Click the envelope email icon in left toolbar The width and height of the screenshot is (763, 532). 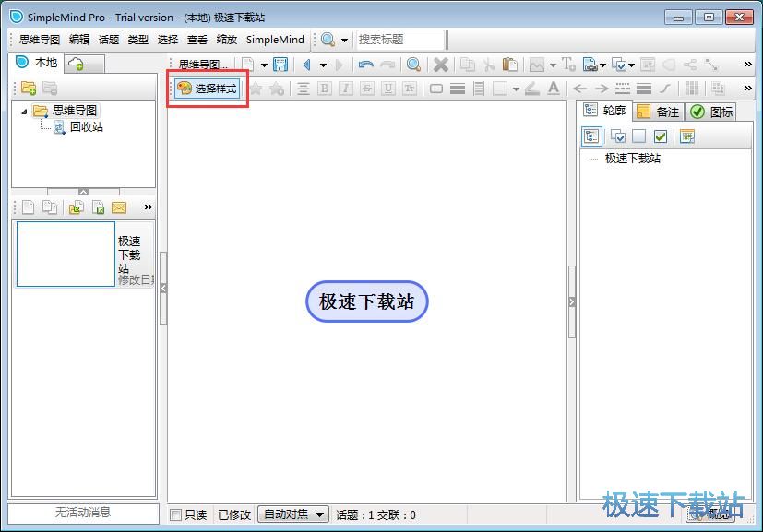coord(119,207)
